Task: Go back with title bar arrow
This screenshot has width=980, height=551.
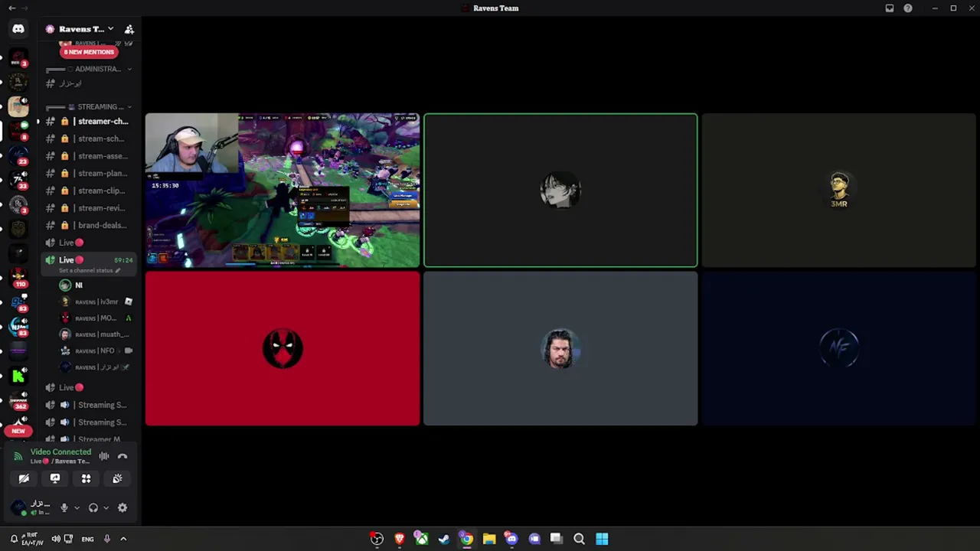Action: (x=11, y=8)
